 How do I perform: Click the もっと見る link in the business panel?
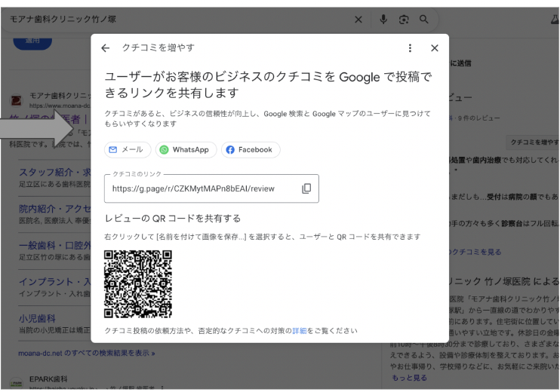pos(409,378)
